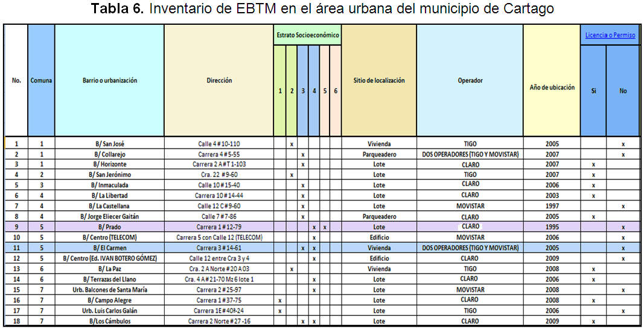The width and height of the screenshot is (644, 328).
Task: Click the Comuna column header
Action: coord(41,80)
